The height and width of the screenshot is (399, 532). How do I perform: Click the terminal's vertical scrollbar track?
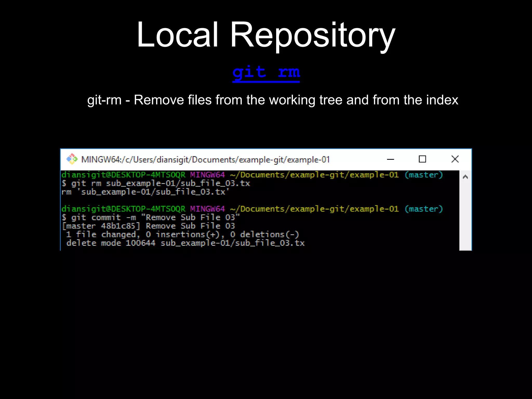point(465,216)
